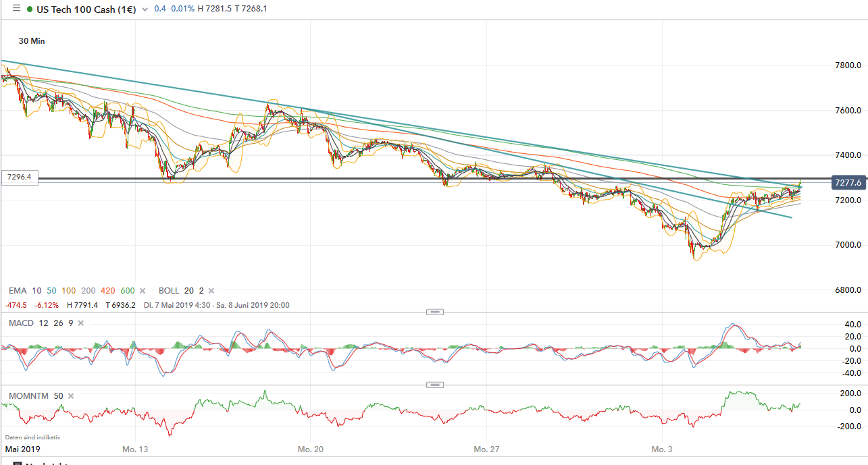Open the US Tech 100 Cash instrument dropdown
The height and width of the screenshot is (465, 868).
(145, 9)
